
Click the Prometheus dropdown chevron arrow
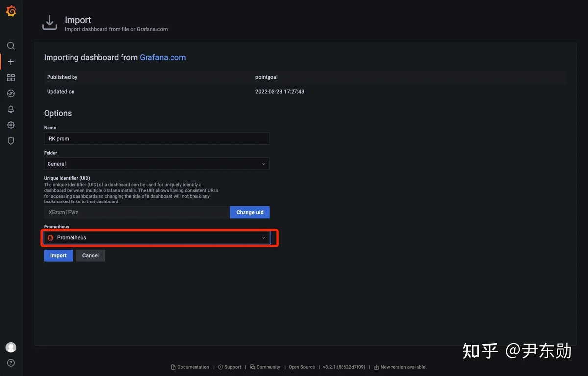(263, 238)
